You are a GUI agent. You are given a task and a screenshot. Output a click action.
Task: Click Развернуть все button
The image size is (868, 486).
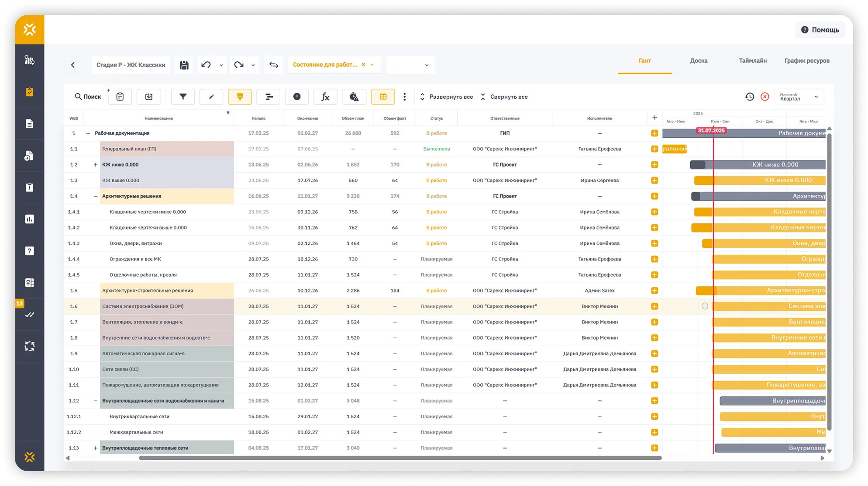(447, 97)
